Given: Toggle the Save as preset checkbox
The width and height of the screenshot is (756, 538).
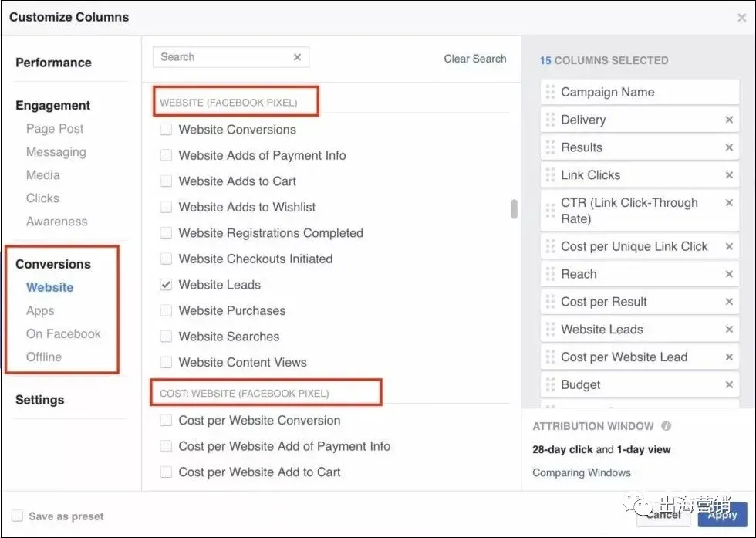Looking at the screenshot, I should (17, 516).
